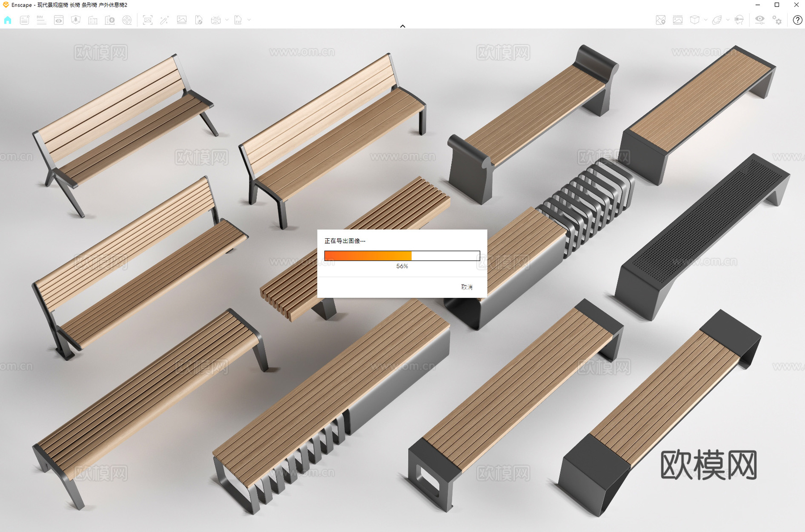
Task: Expand the fly mode dropdown arrow
Action: pyautogui.click(x=728, y=20)
